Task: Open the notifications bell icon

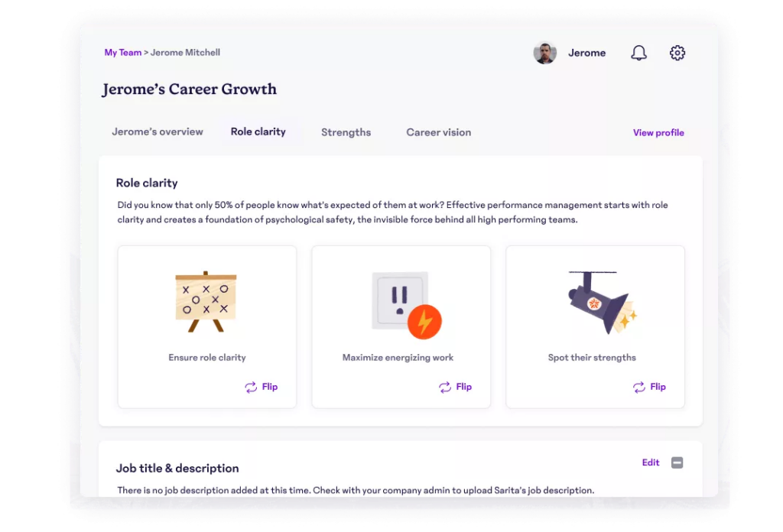Action: 638,53
